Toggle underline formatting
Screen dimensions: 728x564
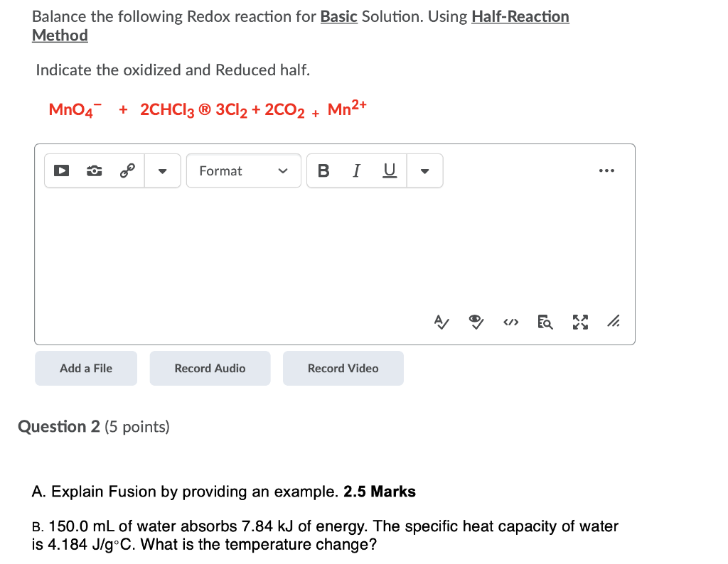tap(389, 170)
